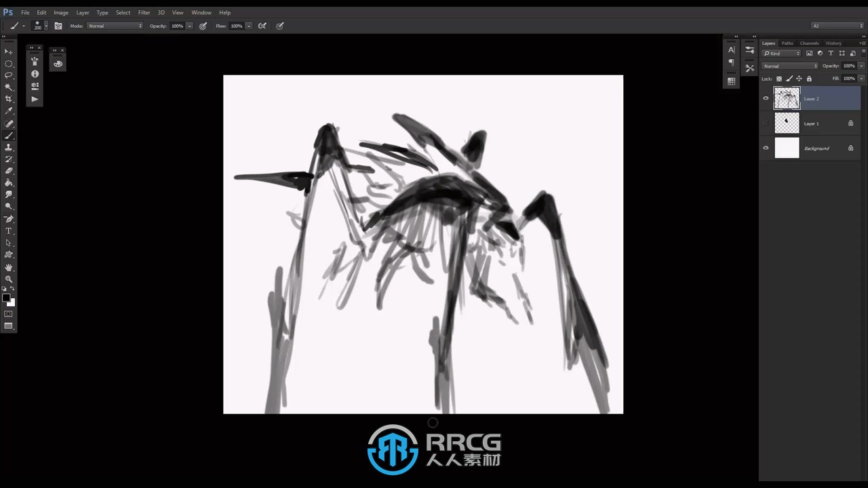Select the Pen tool
The width and height of the screenshot is (868, 488).
click(9, 220)
